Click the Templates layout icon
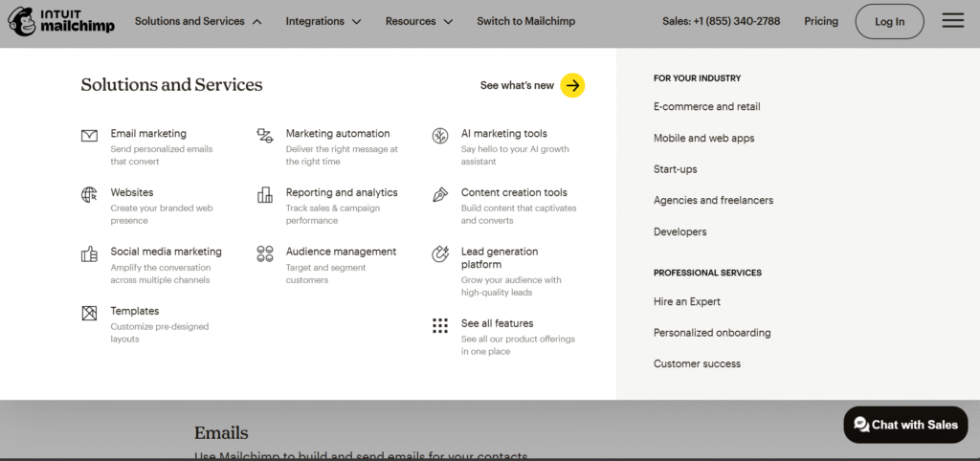 click(x=89, y=313)
